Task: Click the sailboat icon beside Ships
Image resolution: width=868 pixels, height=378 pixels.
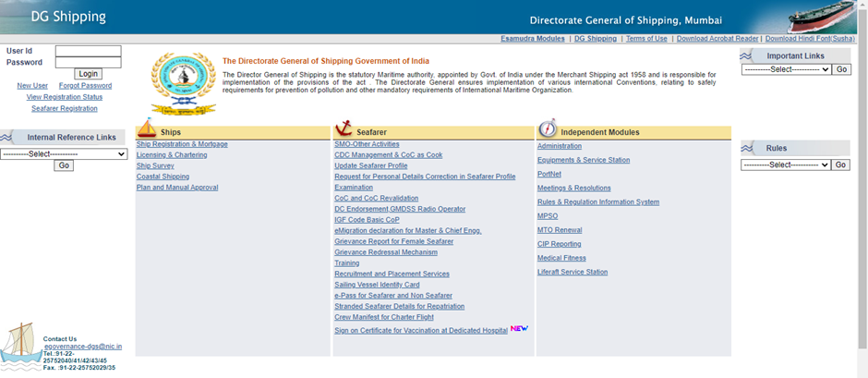Action: (x=147, y=128)
